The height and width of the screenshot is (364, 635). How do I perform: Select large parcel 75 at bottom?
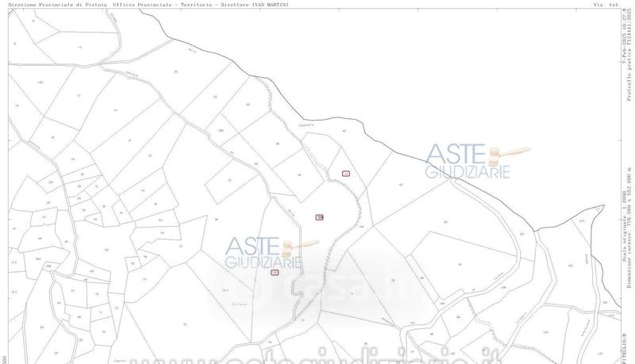click(x=184, y=325)
